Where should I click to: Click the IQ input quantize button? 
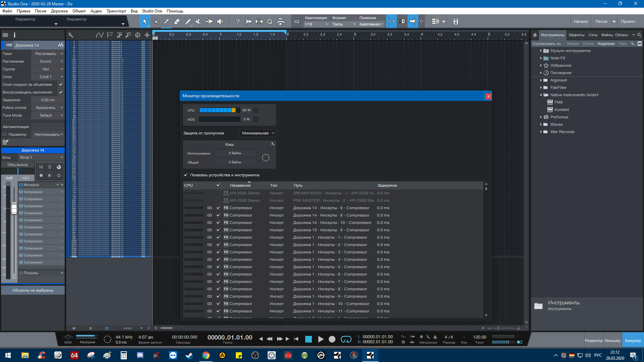(297, 21)
